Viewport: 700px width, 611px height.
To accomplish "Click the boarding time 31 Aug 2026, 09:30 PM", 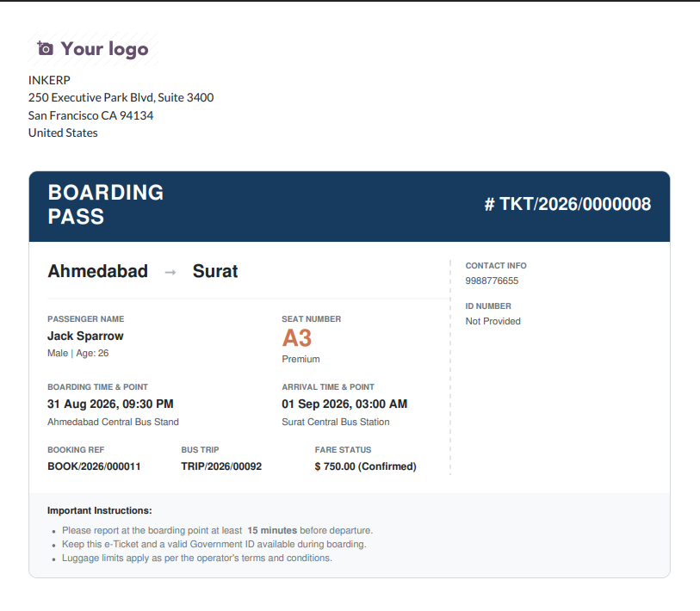I will (x=110, y=404).
